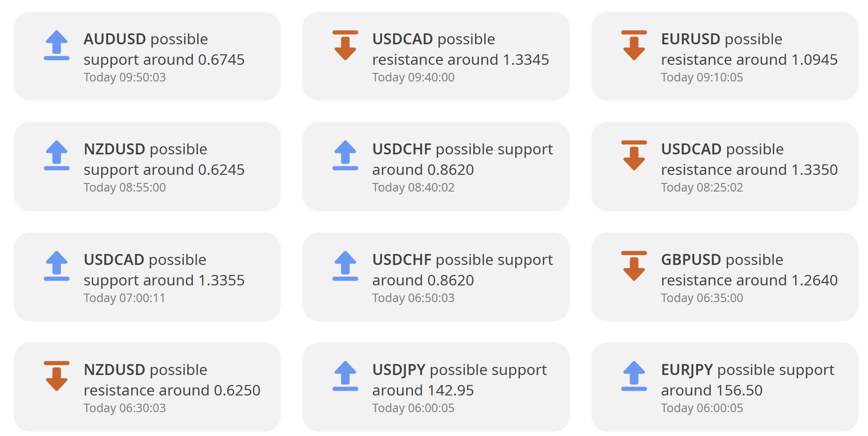Image resolution: width=868 pixels, height=436 pixels.
Task: Click the blue up arrow beside NZDUSD support 0.6245
Action: click(x=57, y=155)
